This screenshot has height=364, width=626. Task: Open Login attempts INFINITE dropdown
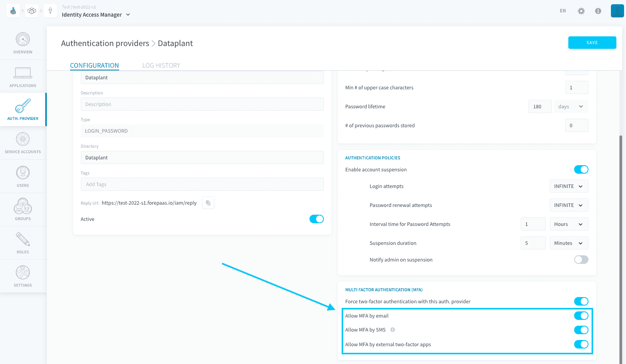coord(569,186)
